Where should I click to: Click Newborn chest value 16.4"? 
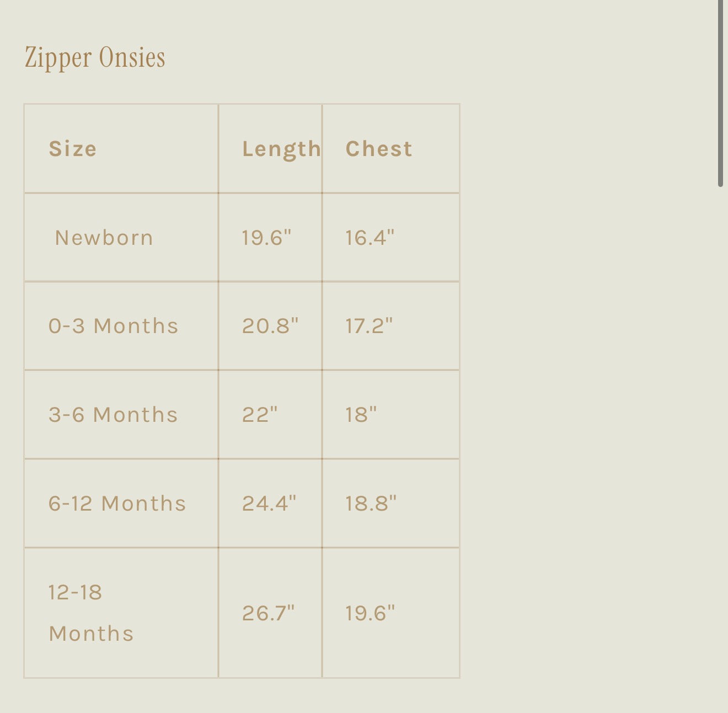point(370,238)
